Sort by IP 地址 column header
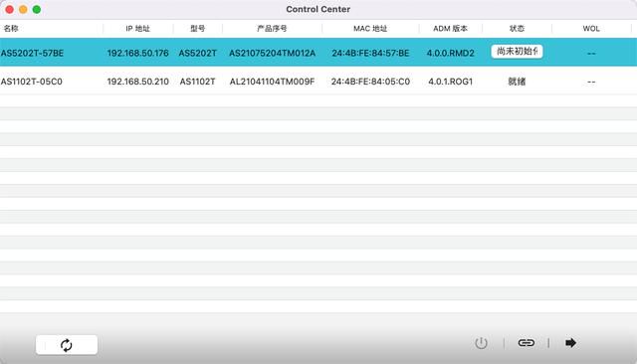Viewport: 637px width, 364px height. (137, 29)
